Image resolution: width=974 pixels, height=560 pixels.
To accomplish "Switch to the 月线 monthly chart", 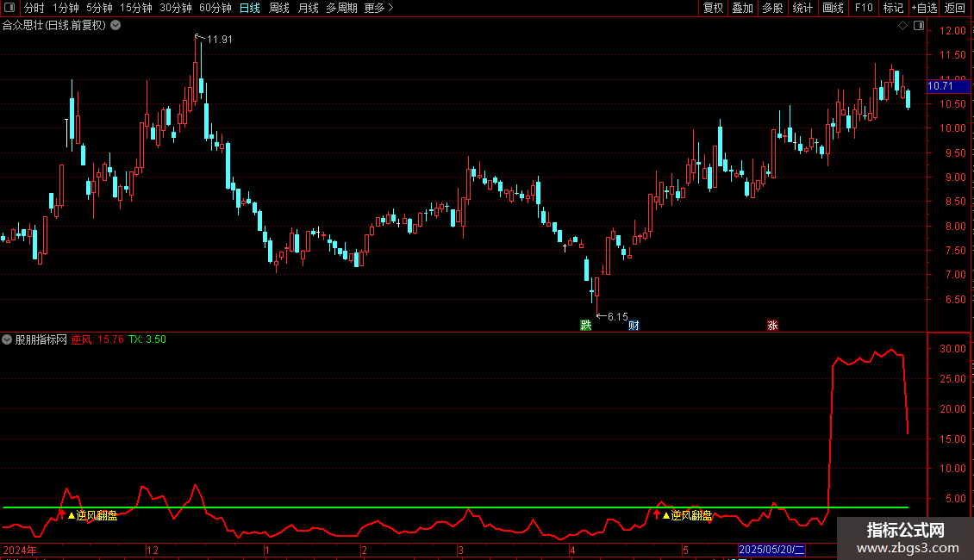I will click(x=308, y=8).
